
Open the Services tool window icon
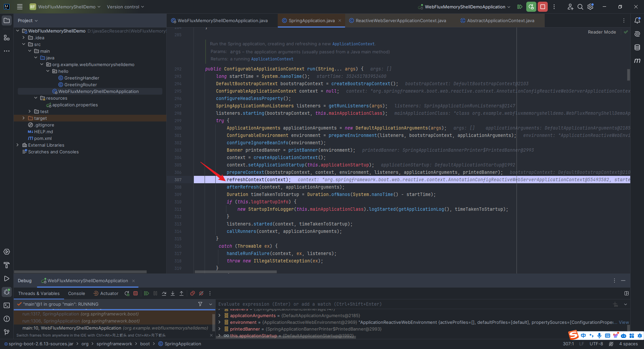coord(7,252)
